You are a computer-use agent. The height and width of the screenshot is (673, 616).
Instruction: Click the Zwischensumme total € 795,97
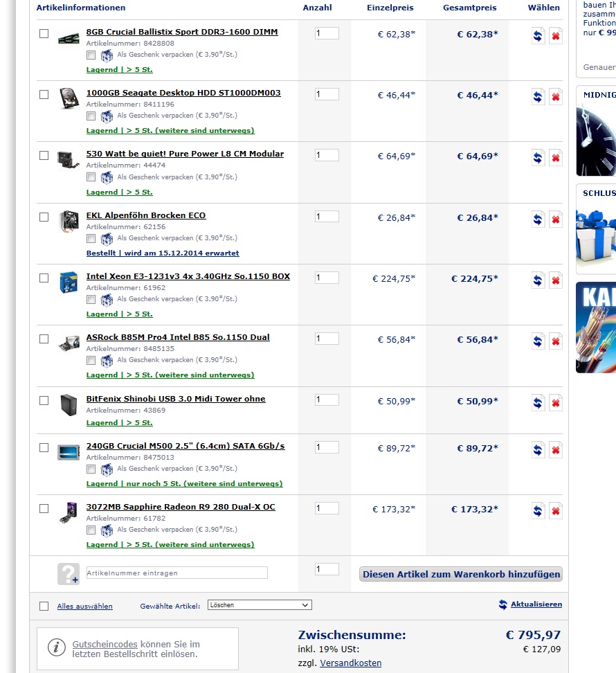tap(533, 635)
